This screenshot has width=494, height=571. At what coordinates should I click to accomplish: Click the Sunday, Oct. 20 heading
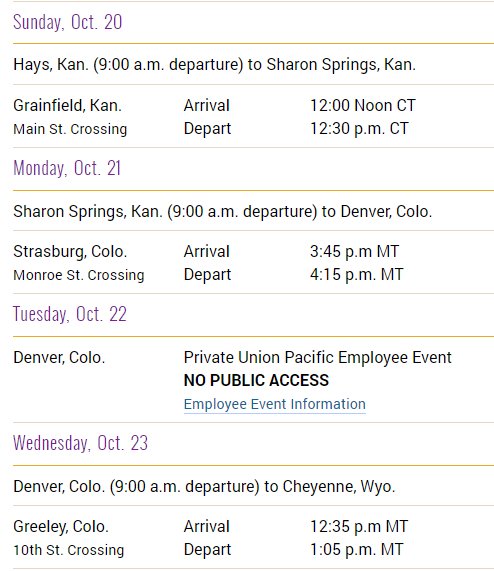[68, 23]
